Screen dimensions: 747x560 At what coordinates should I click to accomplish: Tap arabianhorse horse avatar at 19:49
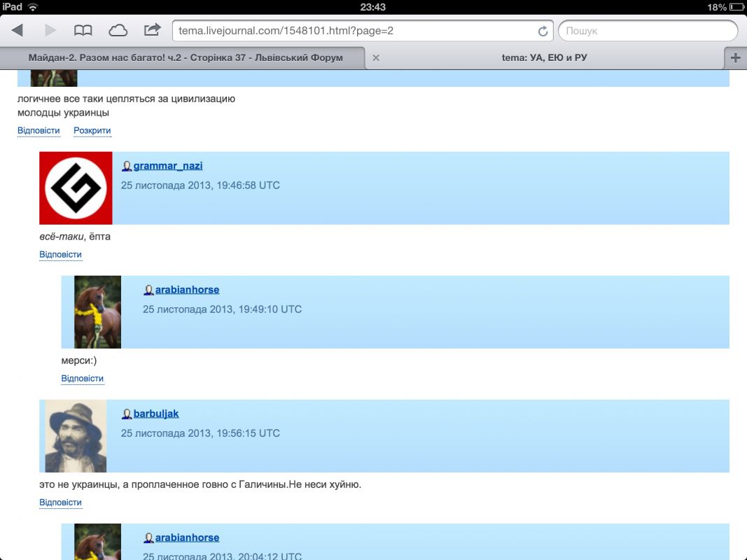tap(97, 312)
